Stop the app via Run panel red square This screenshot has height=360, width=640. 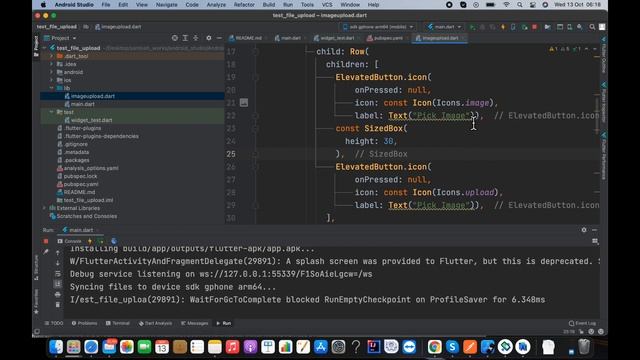tap(46, 241)
